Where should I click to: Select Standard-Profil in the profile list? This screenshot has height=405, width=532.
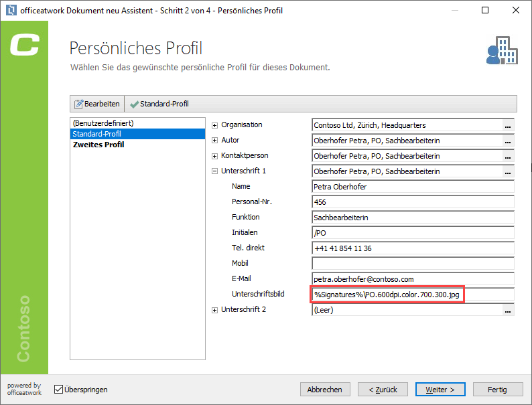pos(137,134)
